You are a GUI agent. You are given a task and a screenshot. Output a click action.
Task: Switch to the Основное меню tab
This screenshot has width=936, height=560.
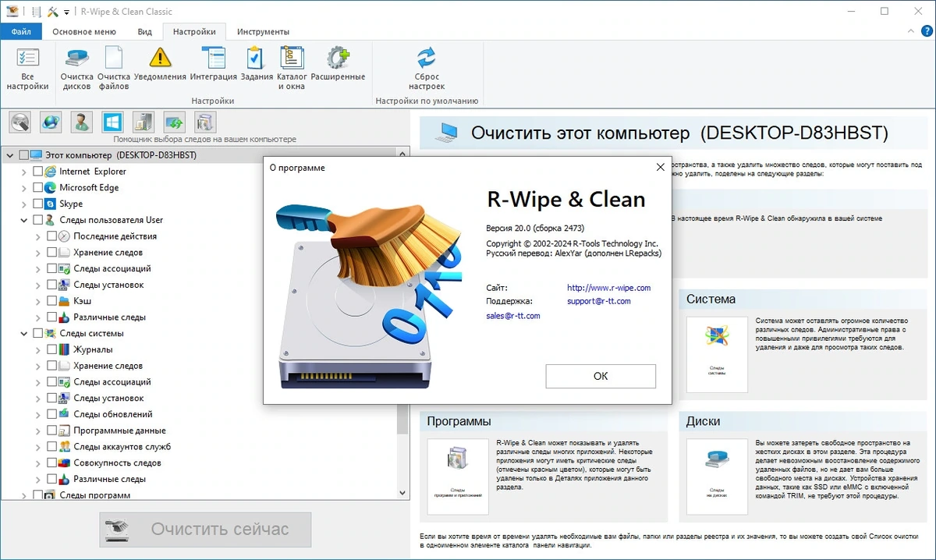pos(84,32)
